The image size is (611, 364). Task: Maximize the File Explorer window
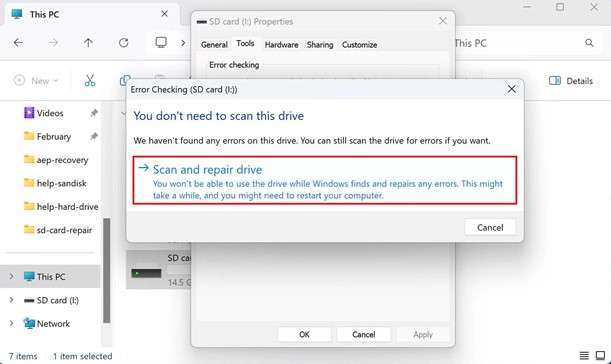(560, 7)
